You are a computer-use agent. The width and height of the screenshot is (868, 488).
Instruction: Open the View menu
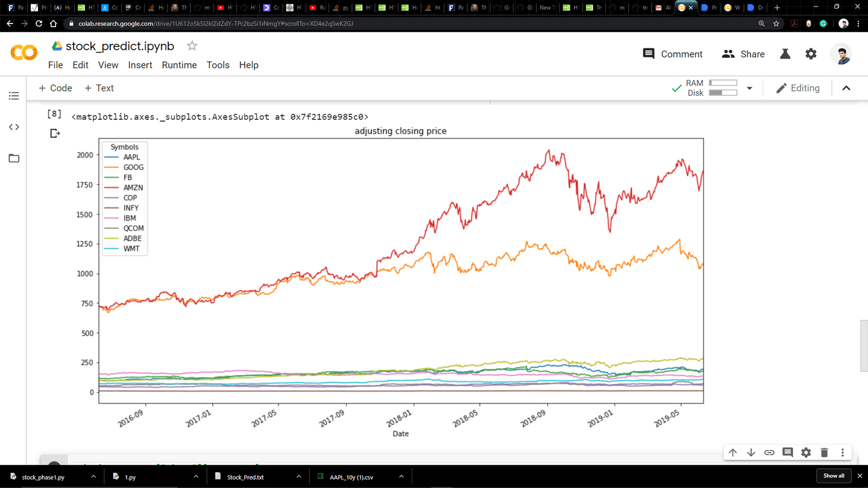[108, 65]
